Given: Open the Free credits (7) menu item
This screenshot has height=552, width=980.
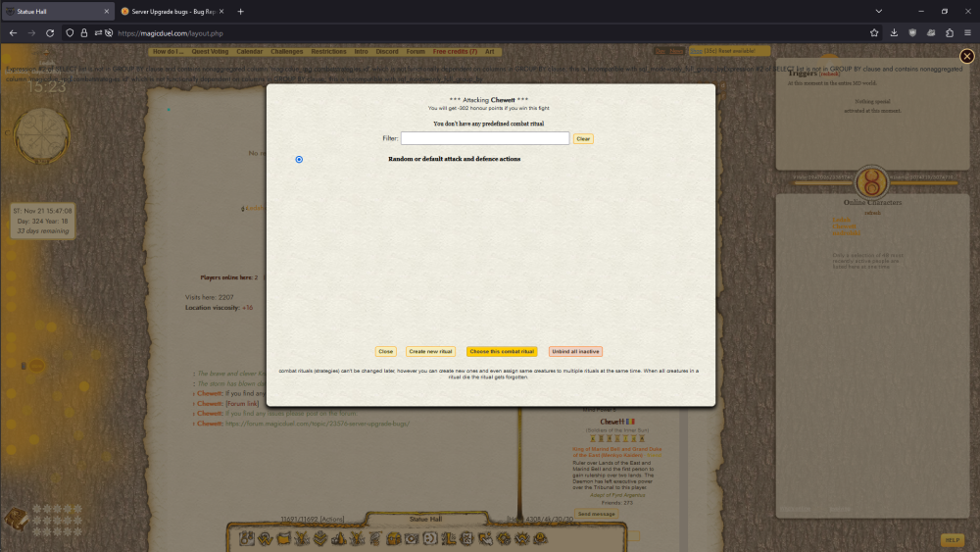Looking at the screenshot, I should (455, 51).
